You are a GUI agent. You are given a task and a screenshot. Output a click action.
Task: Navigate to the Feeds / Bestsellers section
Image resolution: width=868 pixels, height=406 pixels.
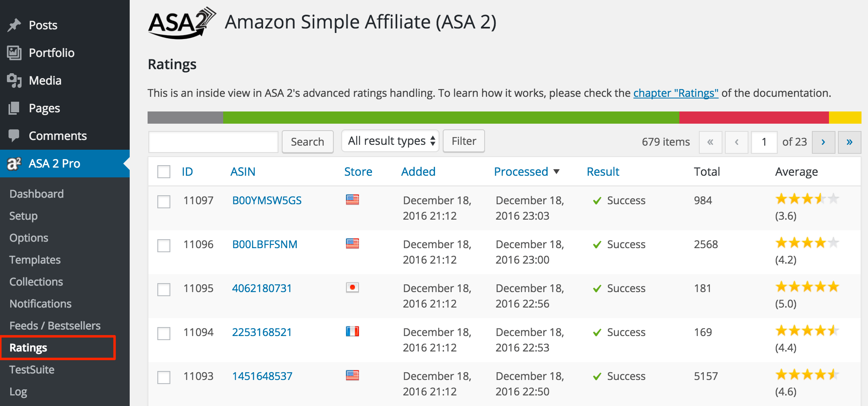tap(54, 325)
